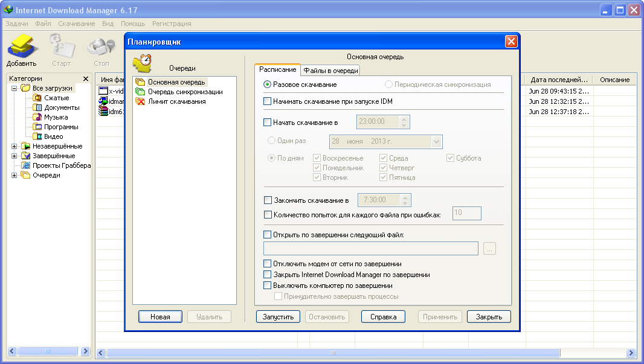Close the Категории panel with X
This screenshot has height=364, width=644.
86,79
